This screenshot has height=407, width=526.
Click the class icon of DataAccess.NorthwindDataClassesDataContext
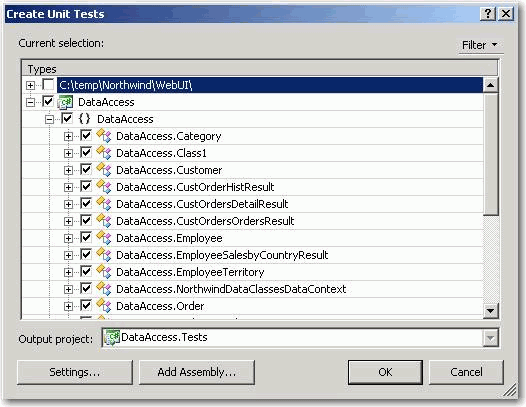pos(104,289)
